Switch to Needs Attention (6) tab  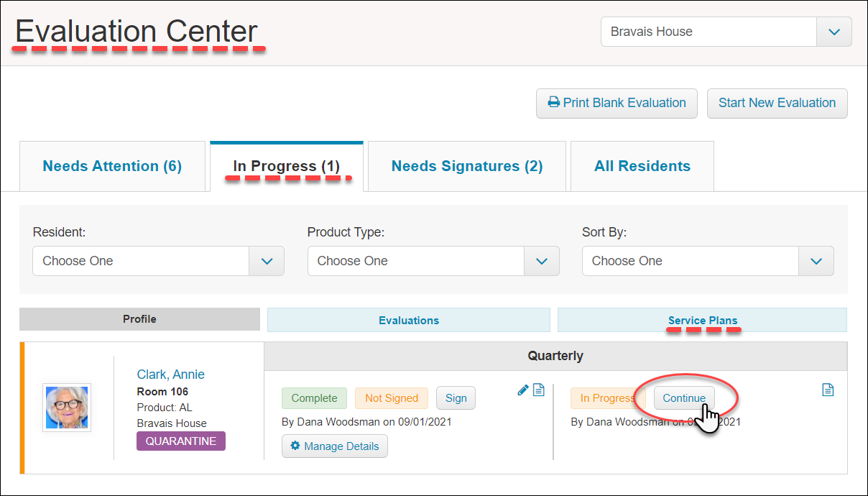tap(112, 166)
